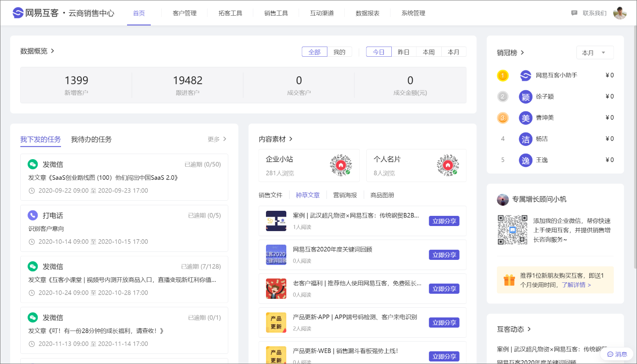Viewport: 637px width, 364px height.
Task: Switch the overview period to 本周
Action: 429,52
